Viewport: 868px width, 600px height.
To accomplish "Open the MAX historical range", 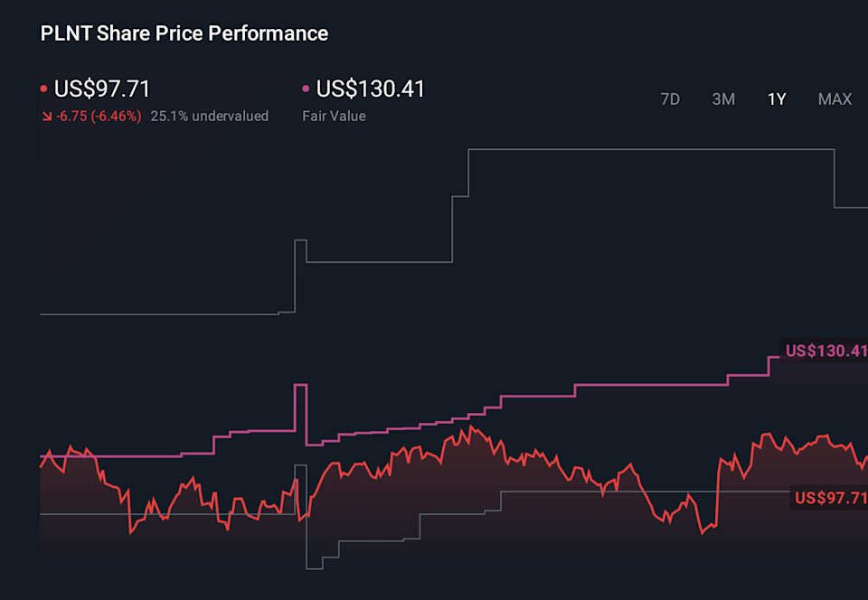I will click(x=834, y=99).
